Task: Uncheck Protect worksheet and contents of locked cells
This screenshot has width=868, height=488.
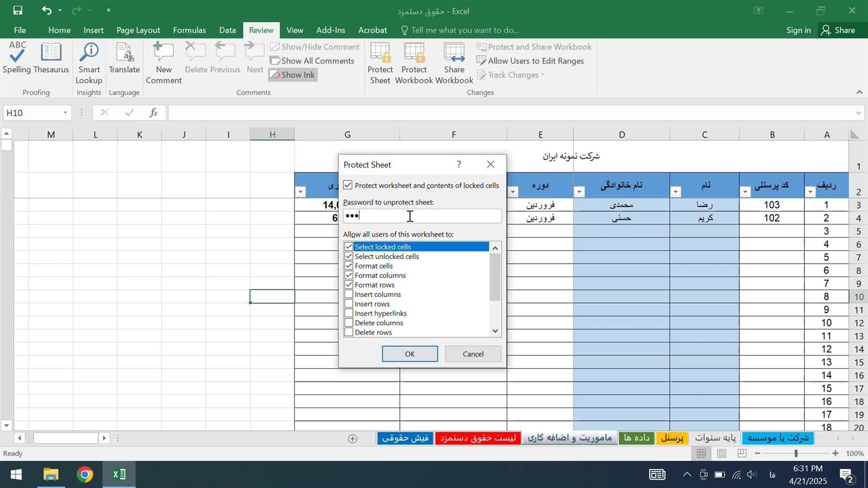Action: [x=348, y=185]
